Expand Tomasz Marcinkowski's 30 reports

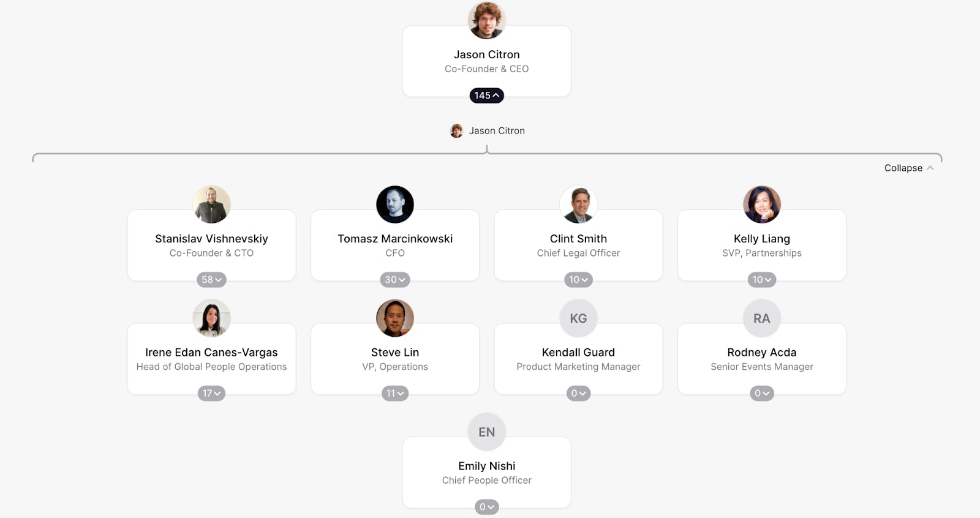tap(394, 280)
